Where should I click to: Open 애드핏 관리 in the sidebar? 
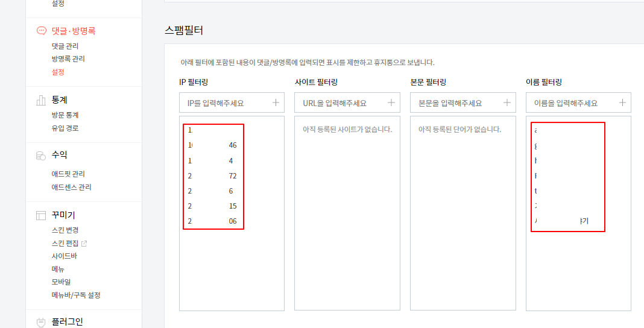pyautogui.click(x=68, y=174)
